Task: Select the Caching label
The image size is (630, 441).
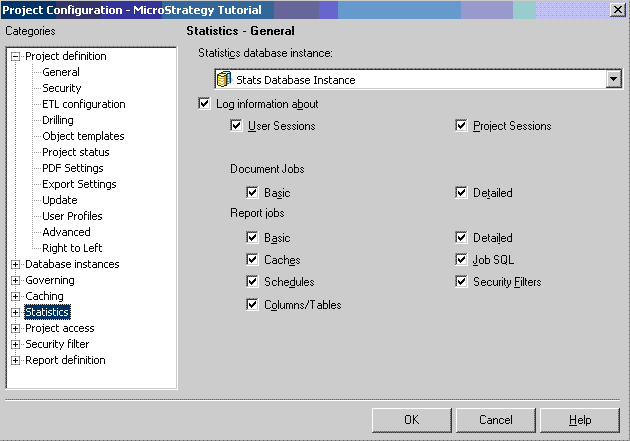Action: pos(45,296)
